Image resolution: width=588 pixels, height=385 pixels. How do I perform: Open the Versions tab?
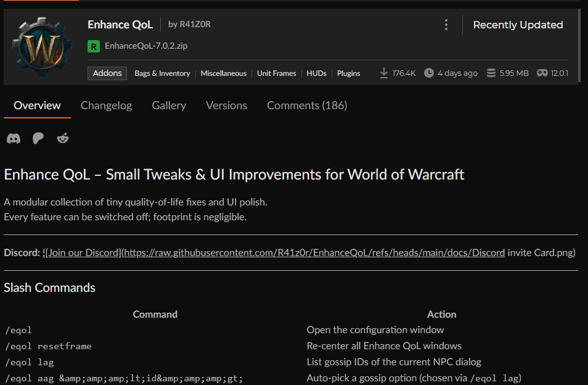(x=226, y=106)
